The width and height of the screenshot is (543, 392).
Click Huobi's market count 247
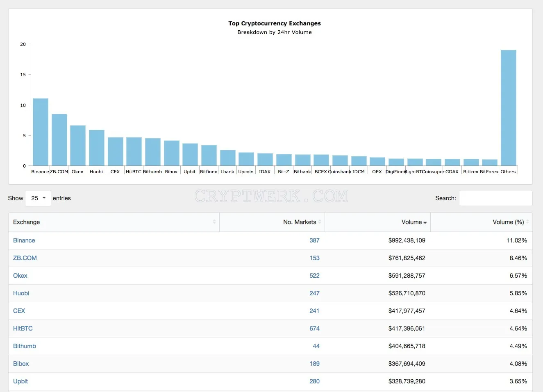click(314, 293)
